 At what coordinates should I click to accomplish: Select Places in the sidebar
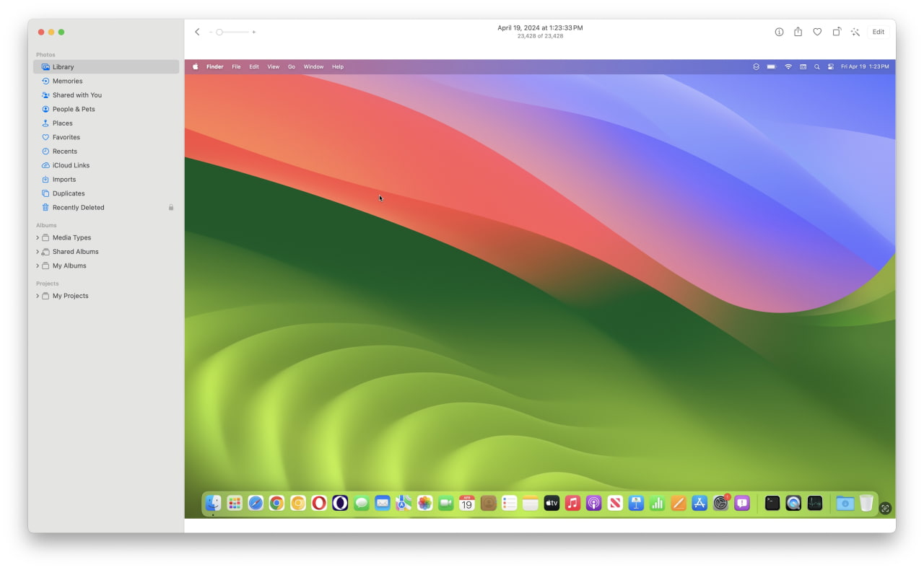[x=61, y=123]
